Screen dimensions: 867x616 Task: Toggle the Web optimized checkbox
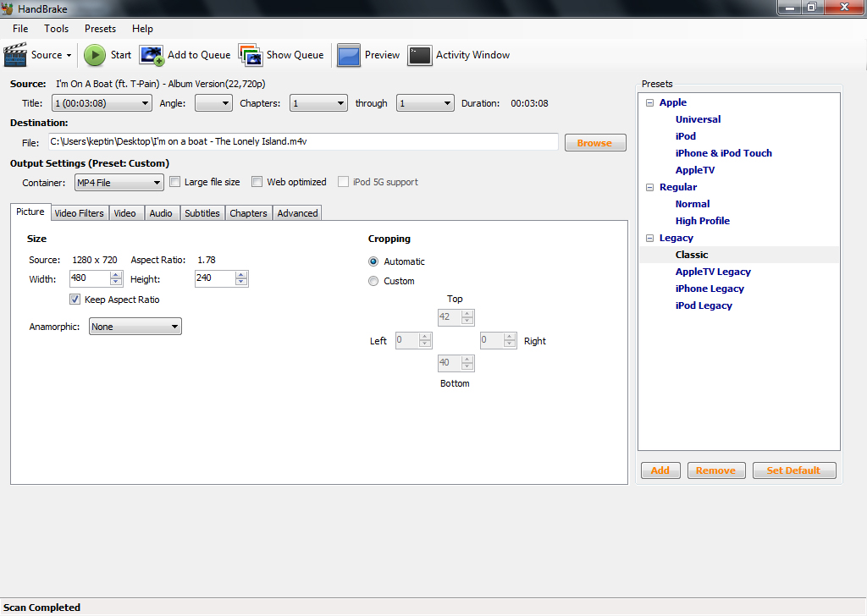pyautogui.click(x=257, y=182)
